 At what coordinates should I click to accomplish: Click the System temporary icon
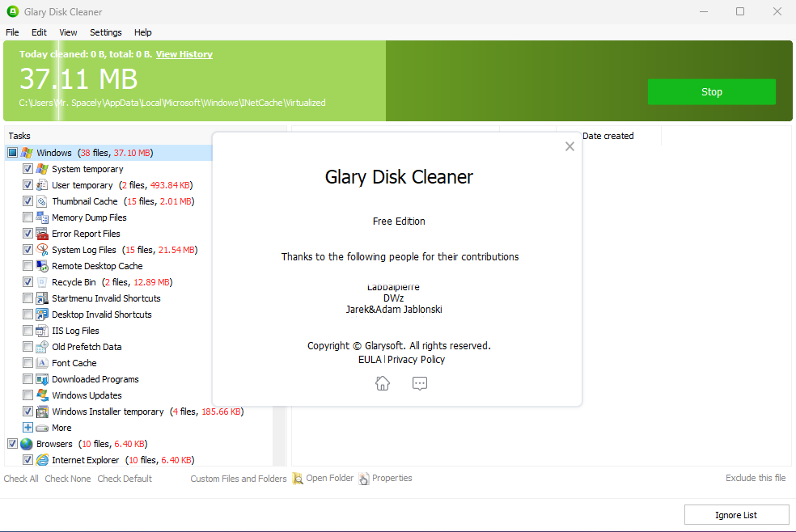coord(42,169)
